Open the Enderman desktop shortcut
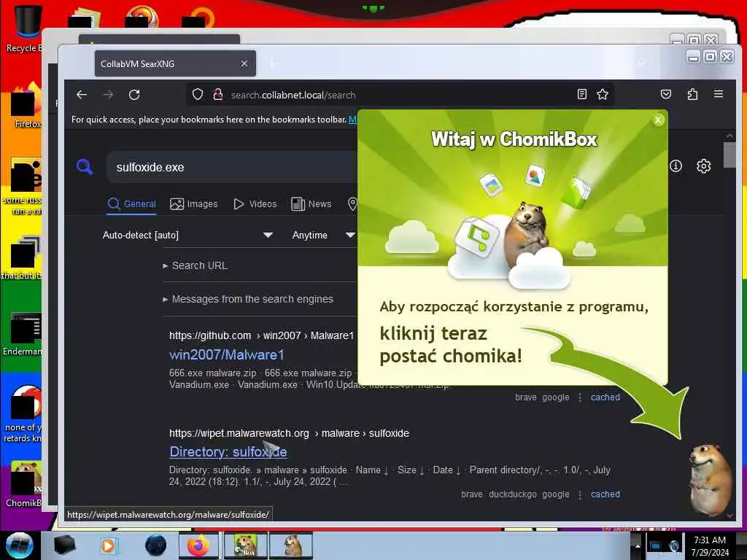The image size is (747, 560). [x=23, y=334]
